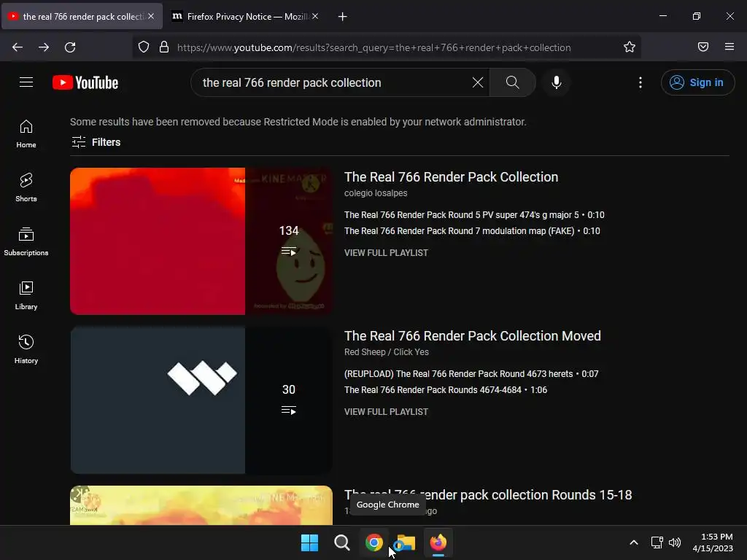Clear the YouTube search query
Viewport: 747px width, 560px height.
[x=477, y=82]
